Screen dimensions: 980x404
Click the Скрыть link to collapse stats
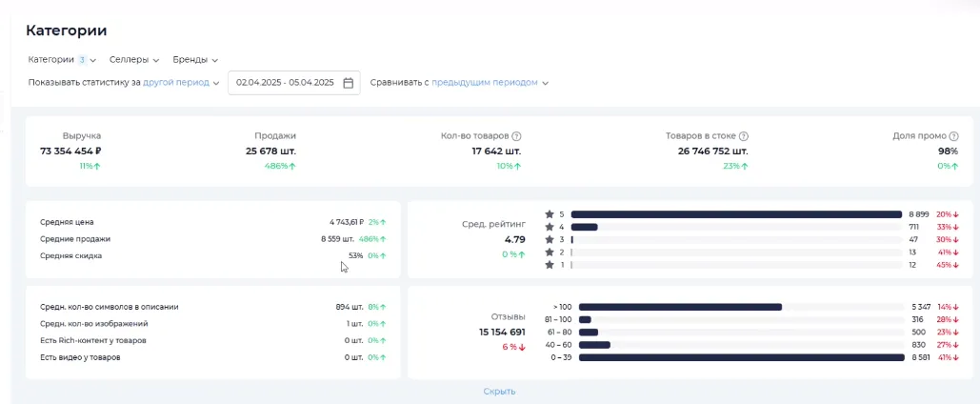tap(499, 391)
